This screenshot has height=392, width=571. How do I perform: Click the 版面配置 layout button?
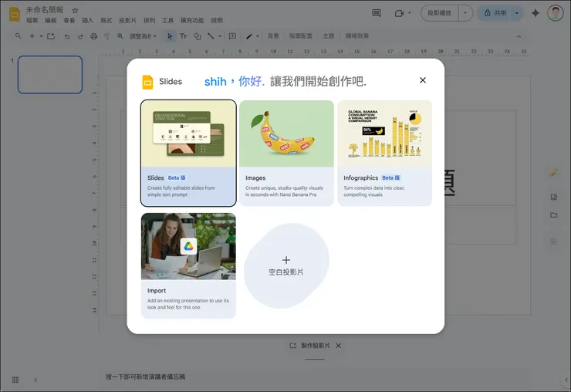point(301,35)
